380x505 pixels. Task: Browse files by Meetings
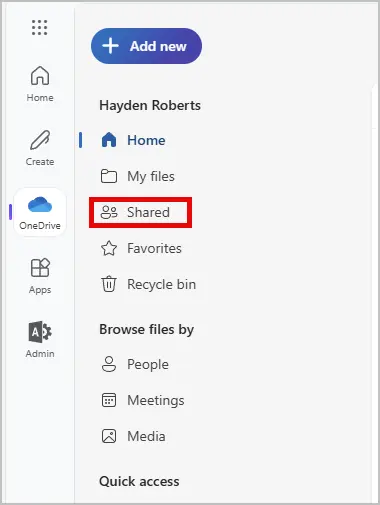143,400
